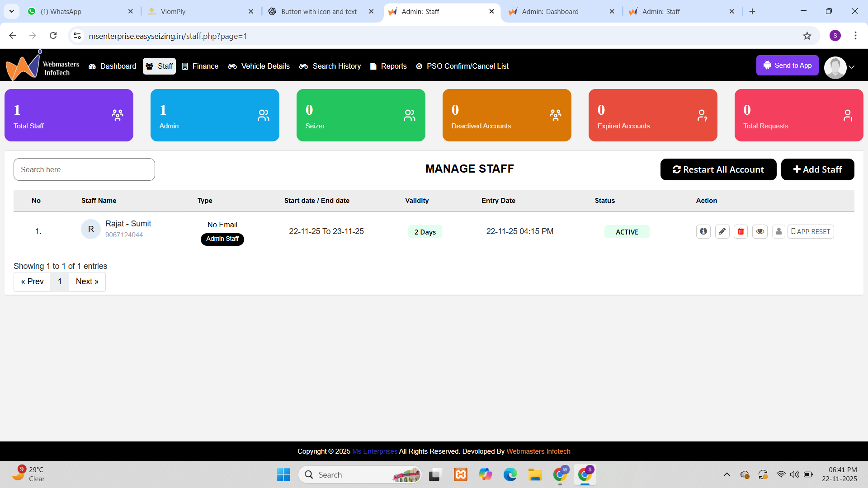Show hidden system tray icons

(x=727, y=474)
